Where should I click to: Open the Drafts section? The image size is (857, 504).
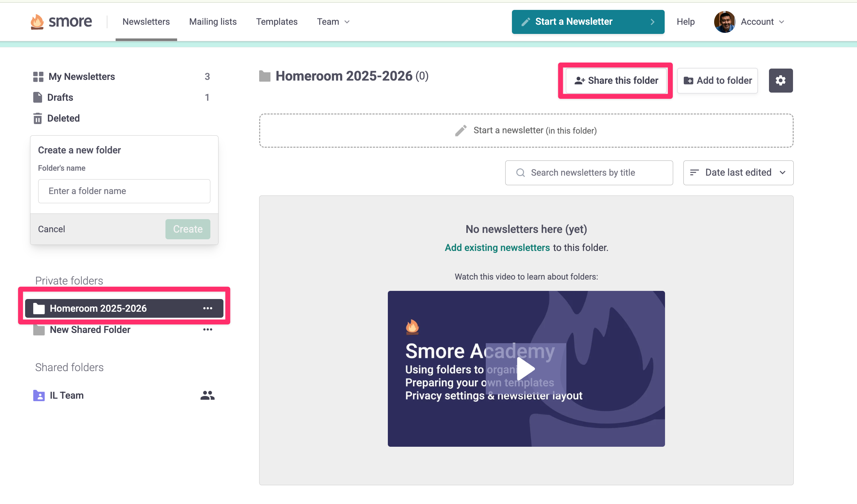[60, 98]
